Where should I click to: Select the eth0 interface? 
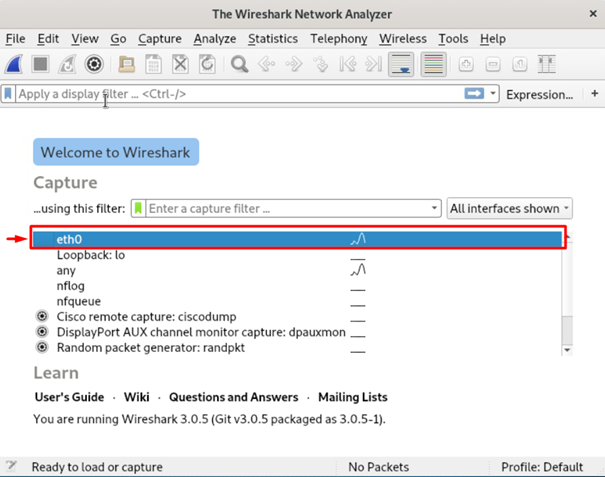[297, 239]
